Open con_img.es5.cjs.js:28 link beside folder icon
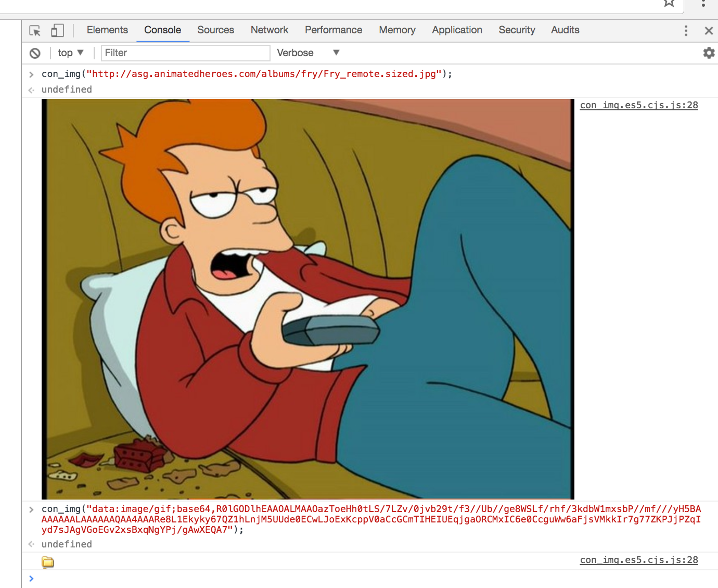The image size is (718, 588). [x=639, y=560]
